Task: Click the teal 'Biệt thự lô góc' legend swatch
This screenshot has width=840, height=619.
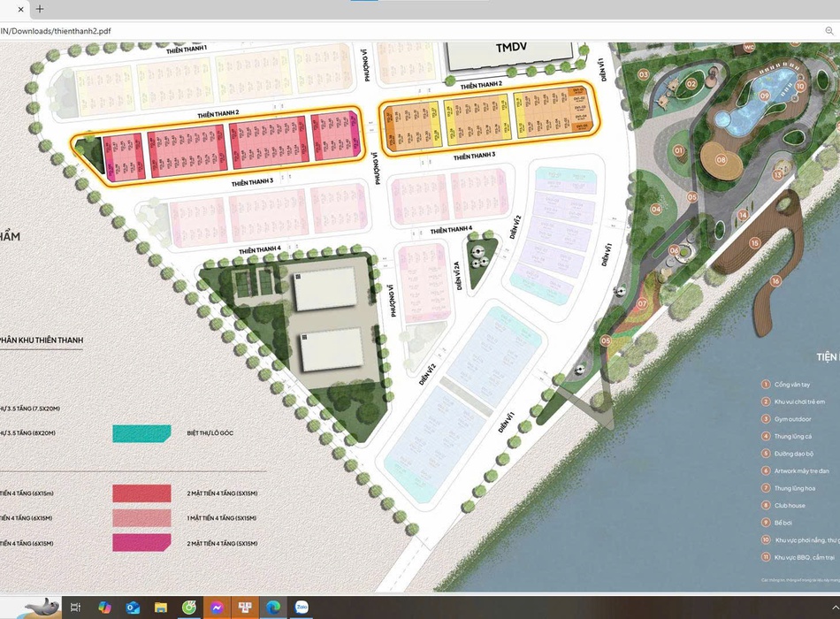Action: (141, 433)
